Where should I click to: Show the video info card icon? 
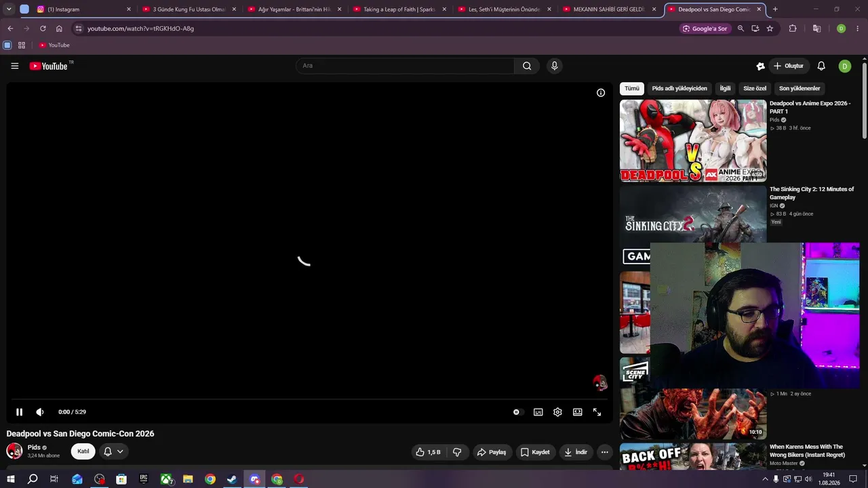tap(601, 93)
